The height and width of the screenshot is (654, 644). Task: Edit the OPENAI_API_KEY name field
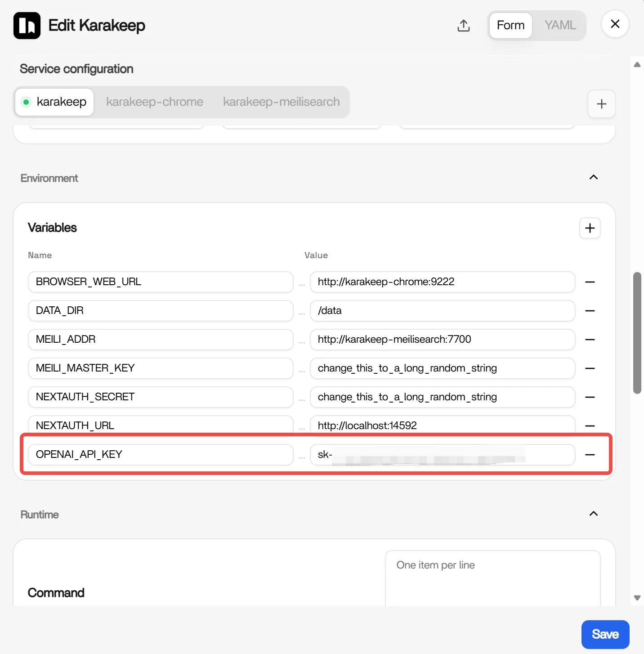pyautogui.click(x=161, y=455)
